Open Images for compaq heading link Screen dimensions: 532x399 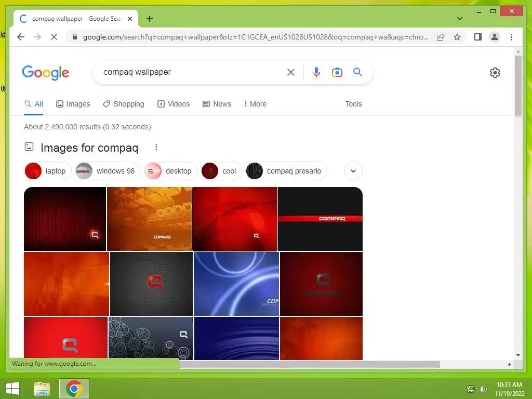click(89, 148)
